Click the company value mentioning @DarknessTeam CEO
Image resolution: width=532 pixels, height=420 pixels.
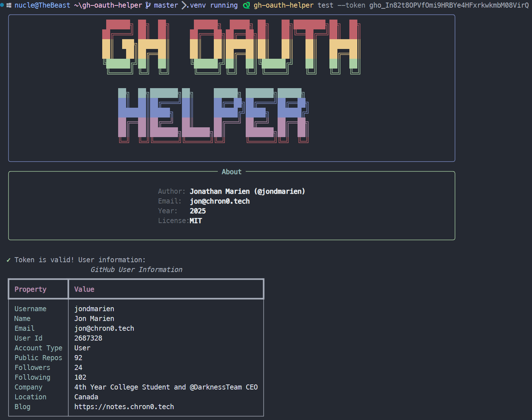[166, 387]
